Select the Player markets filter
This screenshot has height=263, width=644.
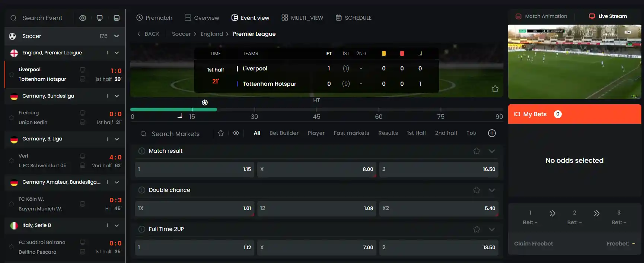coord(316,133)
